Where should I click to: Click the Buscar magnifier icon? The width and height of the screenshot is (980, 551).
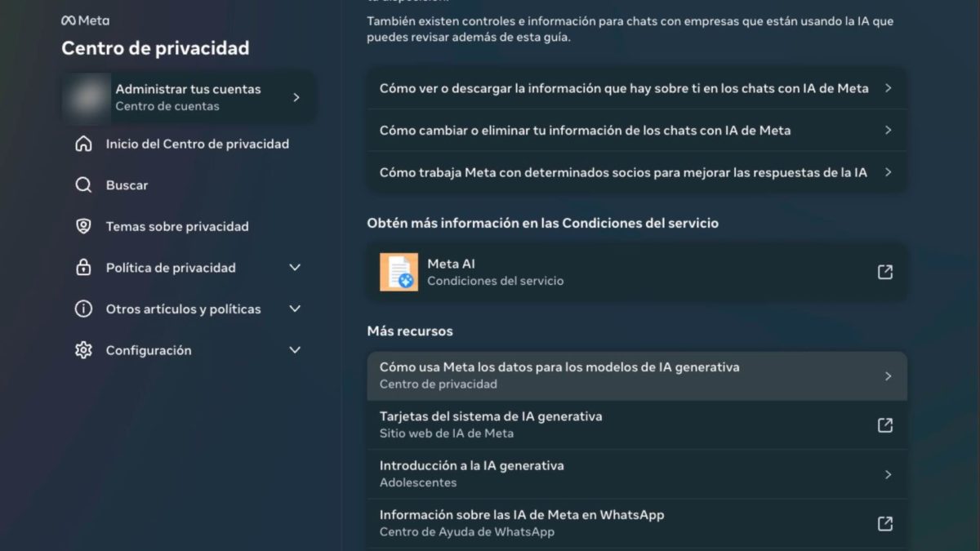click(83, 185)
